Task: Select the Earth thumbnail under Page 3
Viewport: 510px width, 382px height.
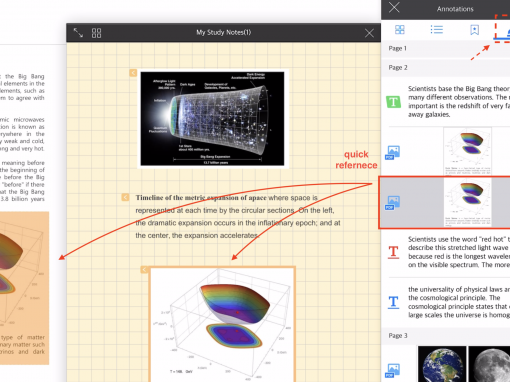Action: (442, 364)
